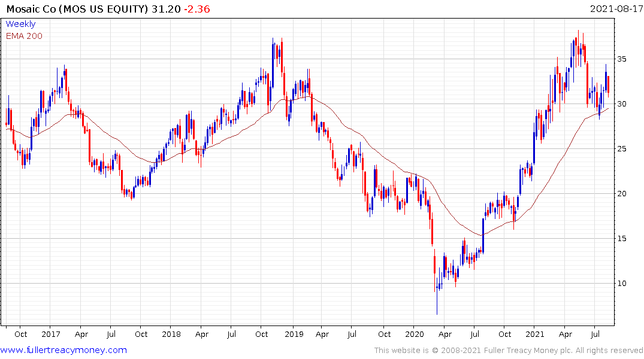Click the 2021 label on time axis
This screenshot has width=644, height=359.
point(535,334)
